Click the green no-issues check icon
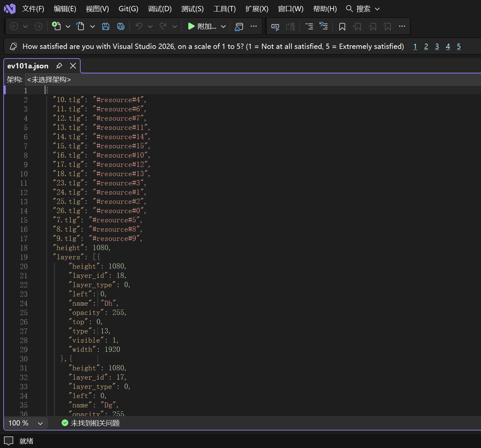 point(65,423)
